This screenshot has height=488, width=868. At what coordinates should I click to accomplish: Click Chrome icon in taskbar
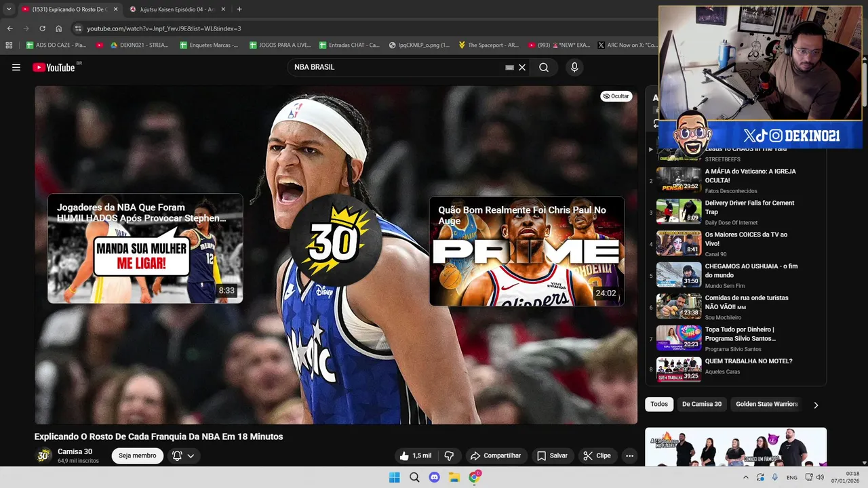tap(474, 477)
